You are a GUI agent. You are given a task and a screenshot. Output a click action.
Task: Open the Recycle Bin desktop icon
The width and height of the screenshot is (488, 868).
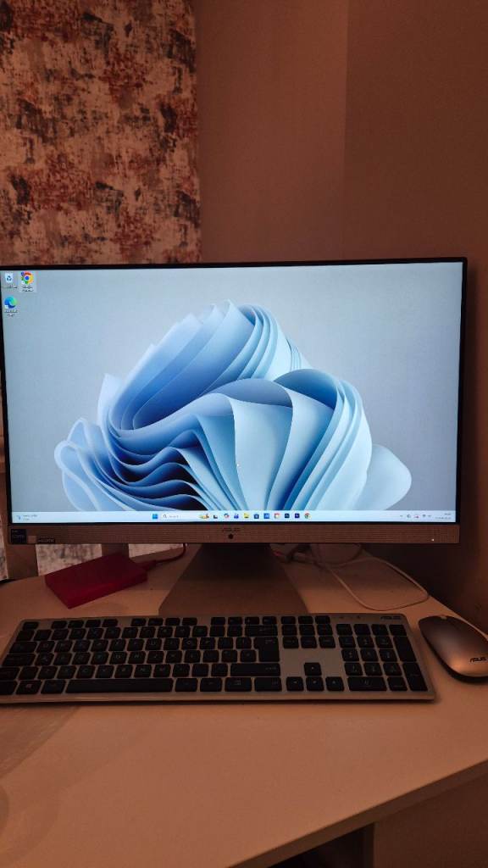8,280
